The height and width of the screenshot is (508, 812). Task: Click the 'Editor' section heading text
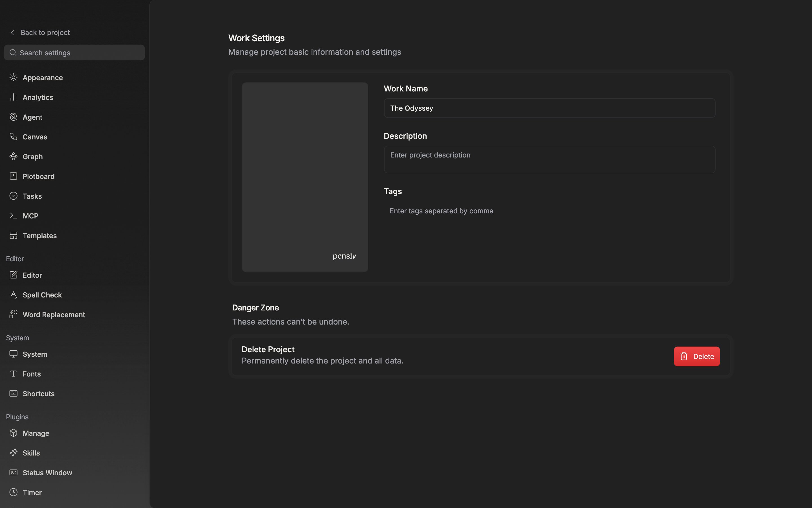click(x=15, y=259)
